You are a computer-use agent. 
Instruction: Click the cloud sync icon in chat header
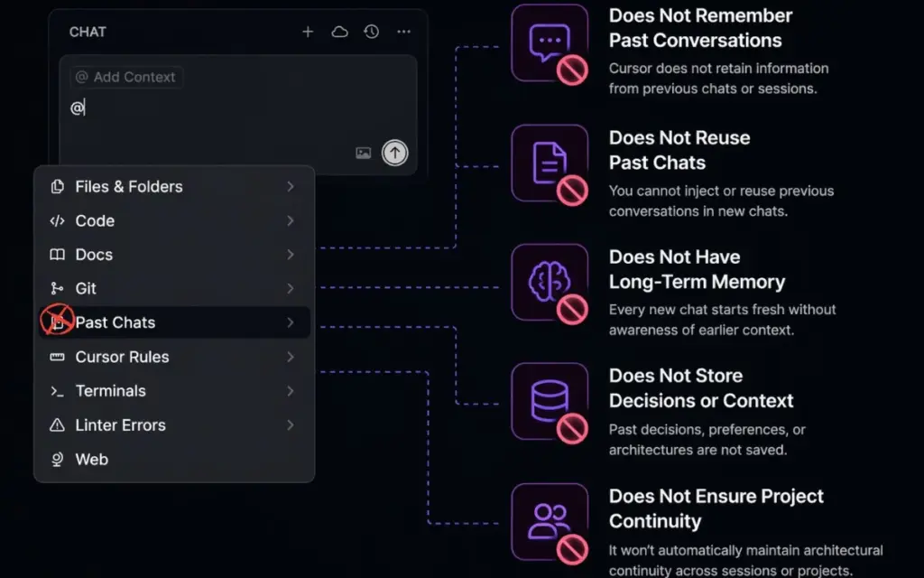339,31
